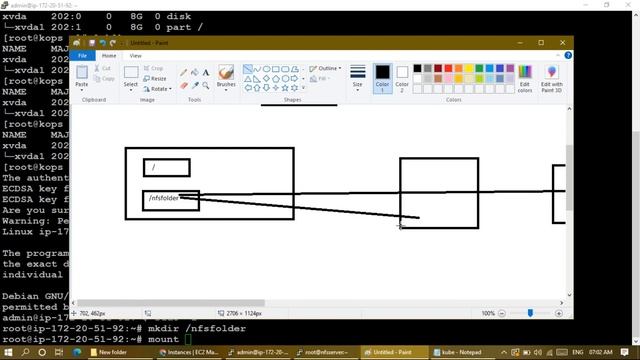
Task: Select the Eraser tool
Action: tap(183, 85)
